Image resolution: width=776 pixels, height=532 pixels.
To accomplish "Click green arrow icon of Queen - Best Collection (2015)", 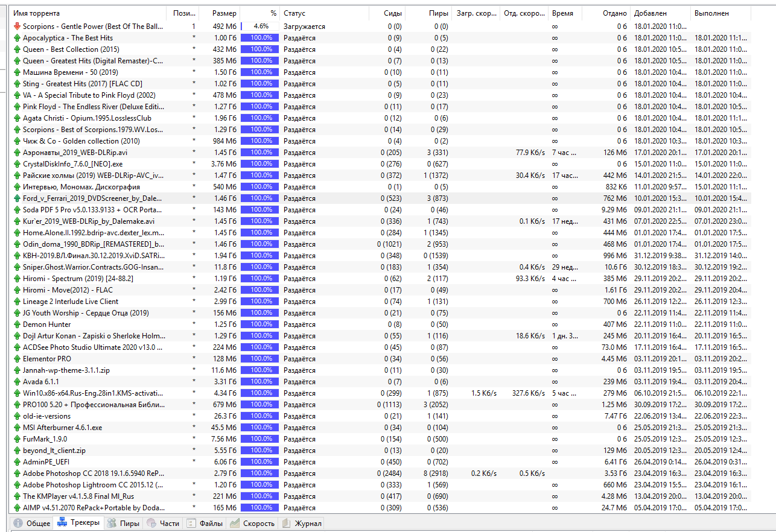I will click(17, 49).
